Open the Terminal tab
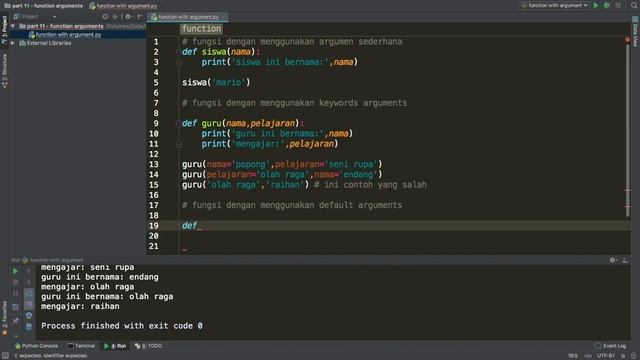 tap(81, 346)
